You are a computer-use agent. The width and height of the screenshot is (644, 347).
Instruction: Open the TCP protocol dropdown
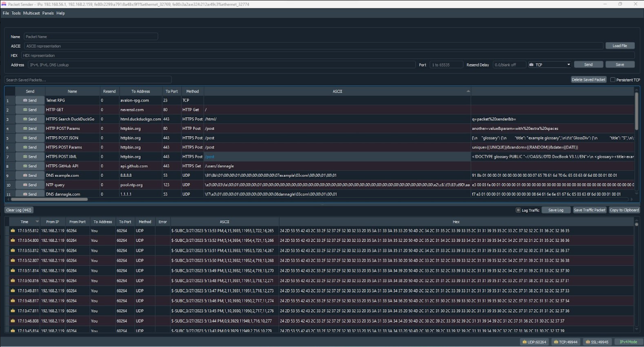(x=550, y=65)
